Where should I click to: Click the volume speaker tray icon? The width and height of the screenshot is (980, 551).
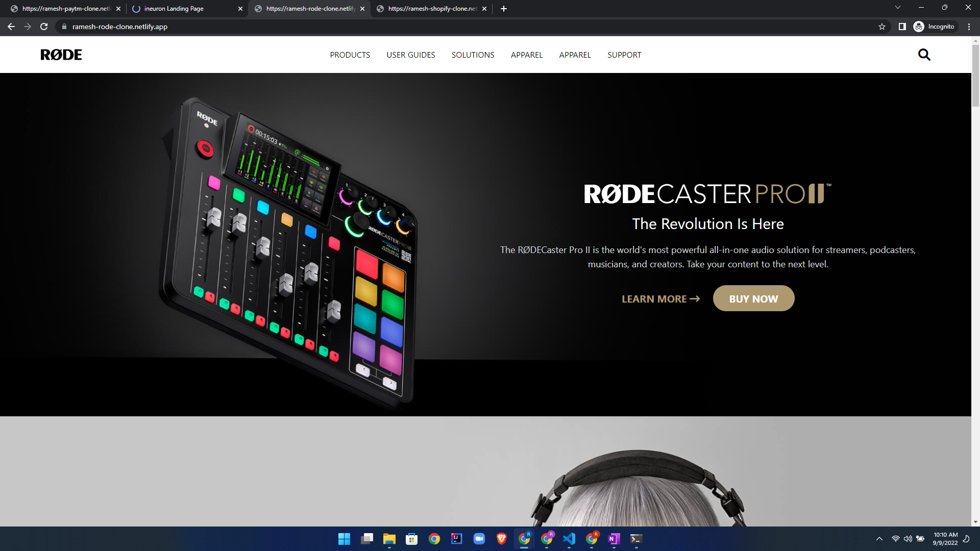pos(908,539)
